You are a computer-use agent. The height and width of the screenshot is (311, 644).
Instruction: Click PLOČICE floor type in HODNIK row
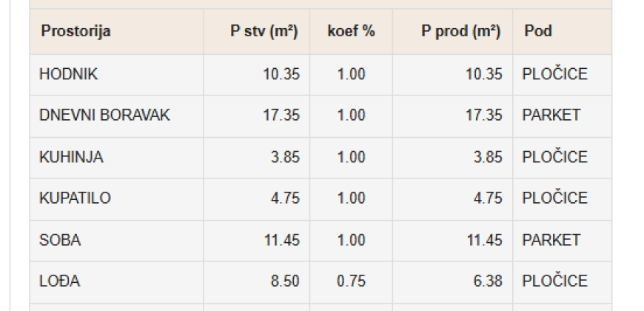pos(554,74)
